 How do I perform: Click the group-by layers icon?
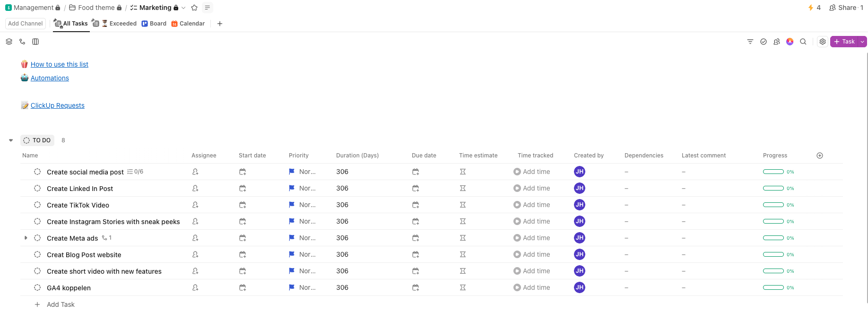(9, 42)
